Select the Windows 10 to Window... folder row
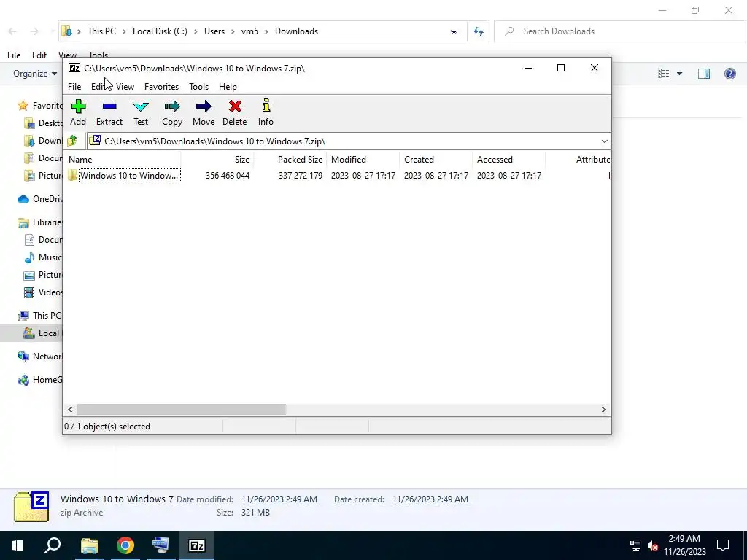 337,176
